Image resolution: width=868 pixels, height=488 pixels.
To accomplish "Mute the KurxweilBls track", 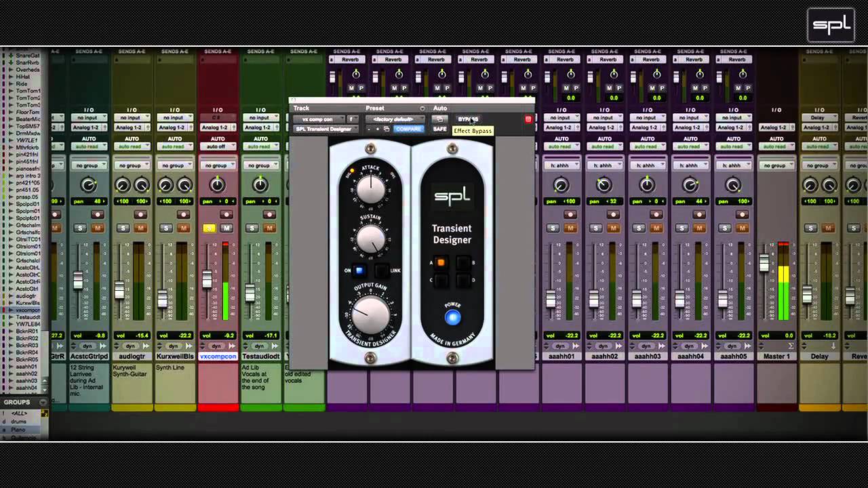I will [183, 228].
